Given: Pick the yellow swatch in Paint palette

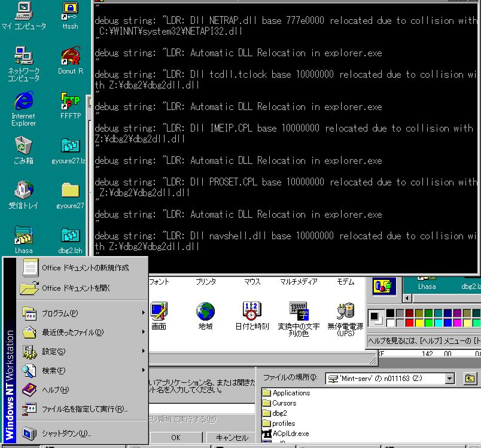Looking at the screenshot, I should (419, 323).
